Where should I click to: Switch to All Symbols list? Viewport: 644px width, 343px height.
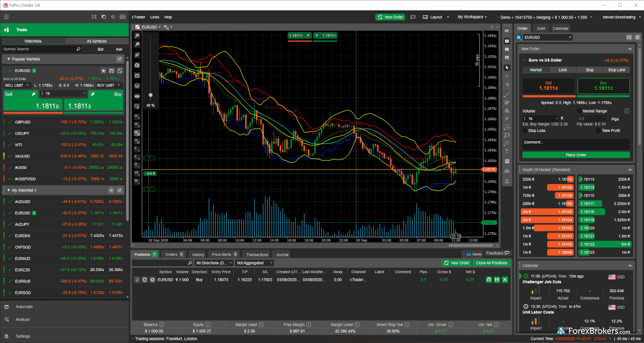coord(96,41)
